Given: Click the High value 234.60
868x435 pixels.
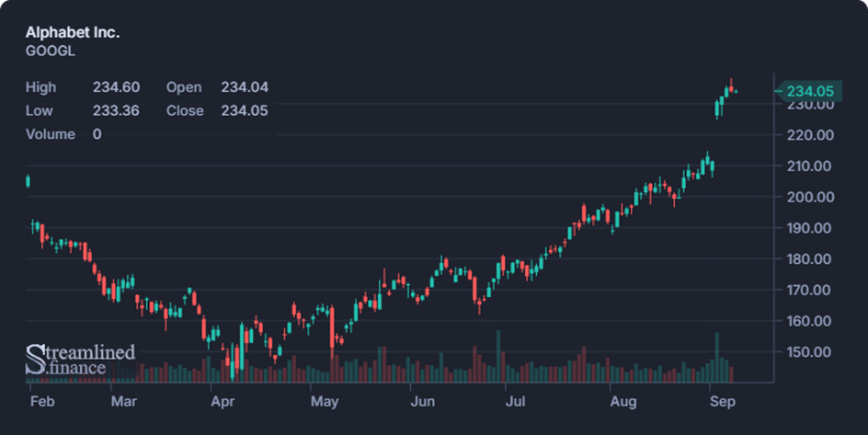Looking at the screenshot, I should tap(116, 87).
